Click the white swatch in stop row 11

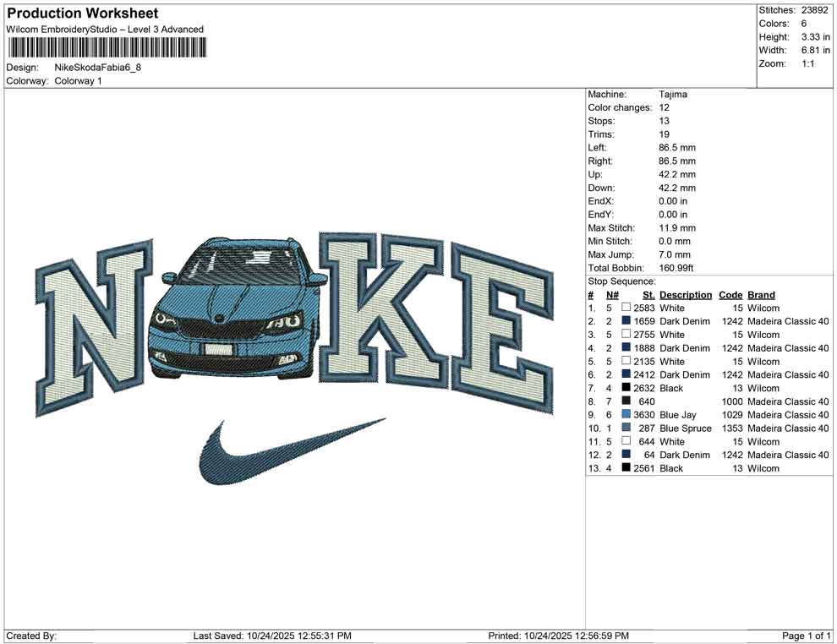(626, 440)
